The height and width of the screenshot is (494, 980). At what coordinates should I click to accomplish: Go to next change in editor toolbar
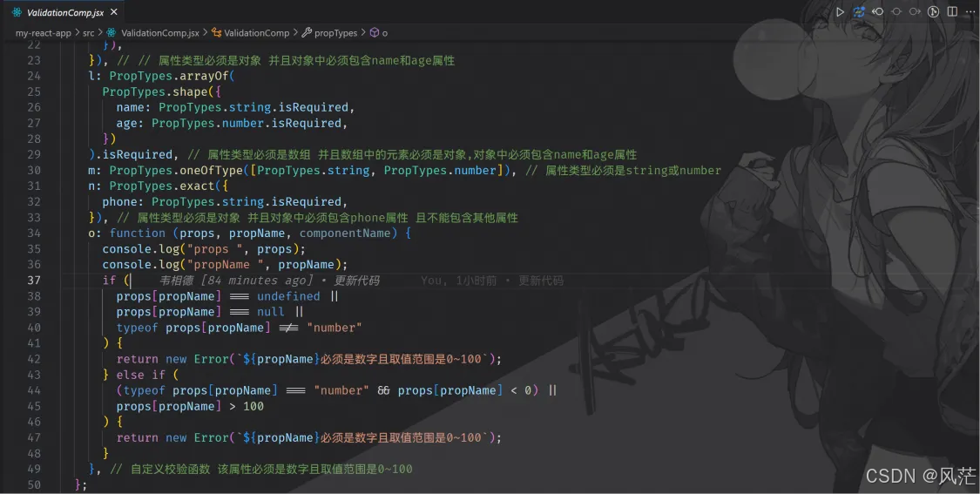[x=915, y=12]
